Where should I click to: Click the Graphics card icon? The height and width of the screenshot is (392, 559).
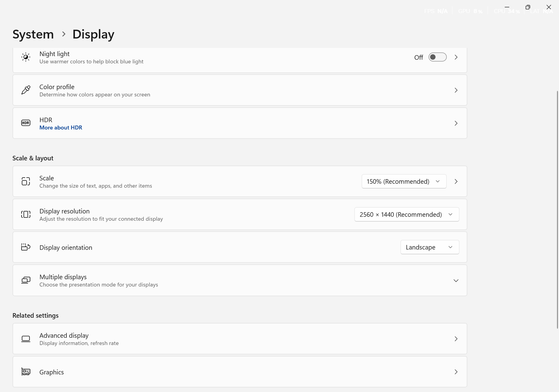pos(26,372)
